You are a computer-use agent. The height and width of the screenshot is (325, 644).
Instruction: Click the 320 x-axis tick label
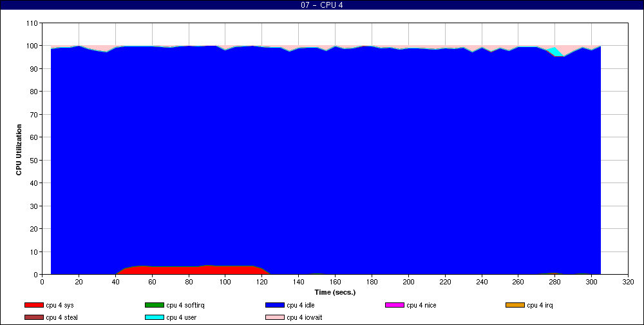pos(628,282)
